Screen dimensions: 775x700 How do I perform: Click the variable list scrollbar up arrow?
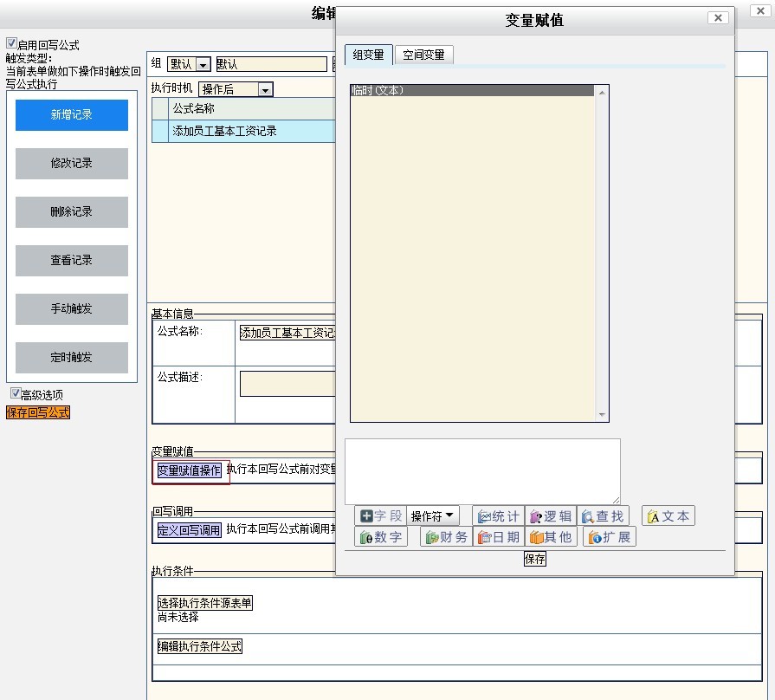tap(602, 92)
